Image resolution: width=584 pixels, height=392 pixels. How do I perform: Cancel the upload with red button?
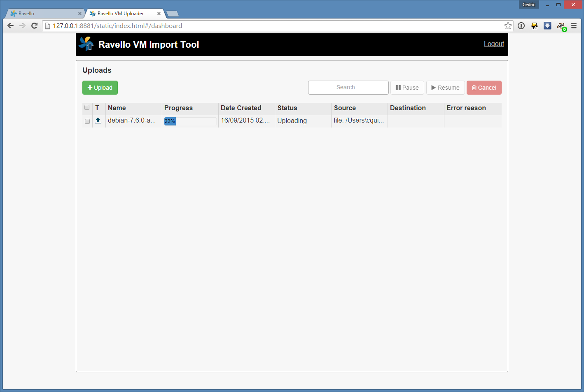coord(484,88)
